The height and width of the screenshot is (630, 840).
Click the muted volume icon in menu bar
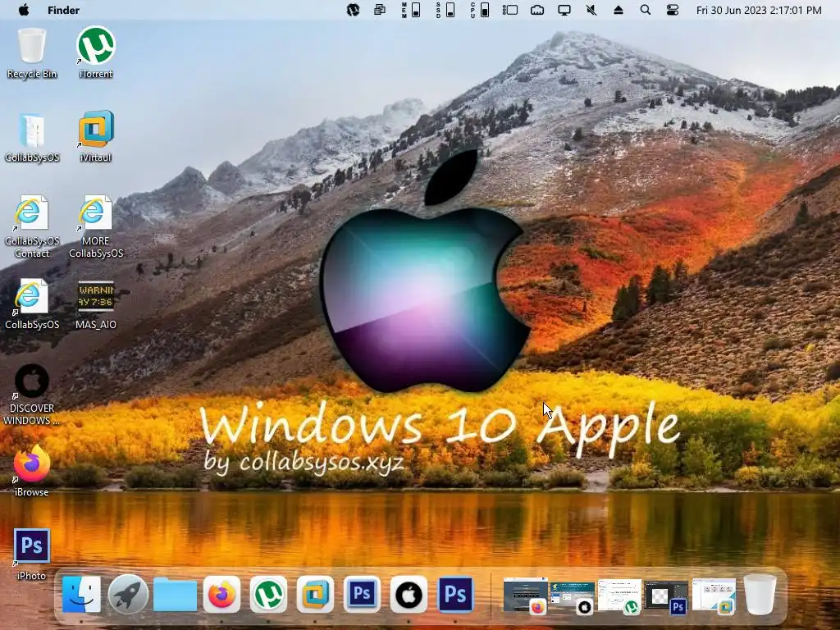(x=591, y=10)
